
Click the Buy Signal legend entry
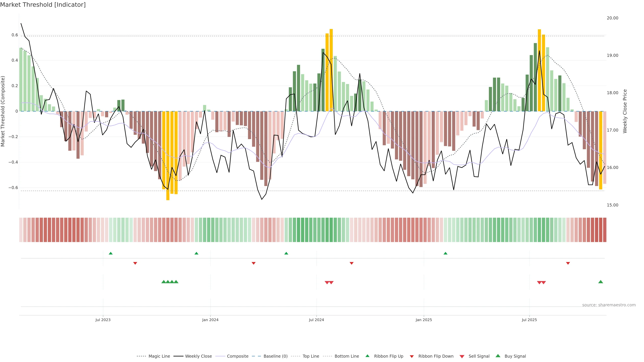point(515,356)
